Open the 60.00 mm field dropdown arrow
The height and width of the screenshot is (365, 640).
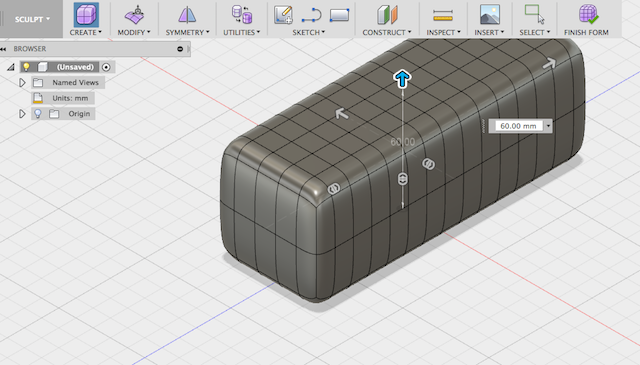point(548,126)
